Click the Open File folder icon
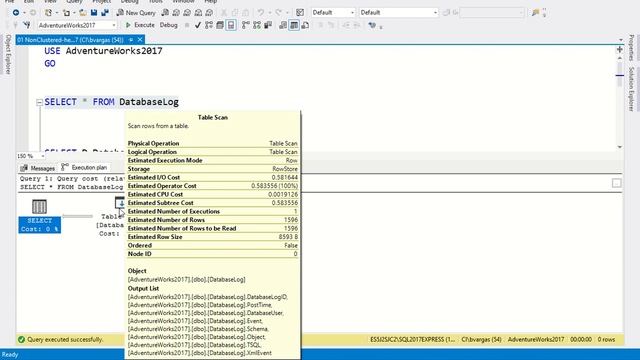Screen dimensions: 640x360 click(x=83, y=13)
